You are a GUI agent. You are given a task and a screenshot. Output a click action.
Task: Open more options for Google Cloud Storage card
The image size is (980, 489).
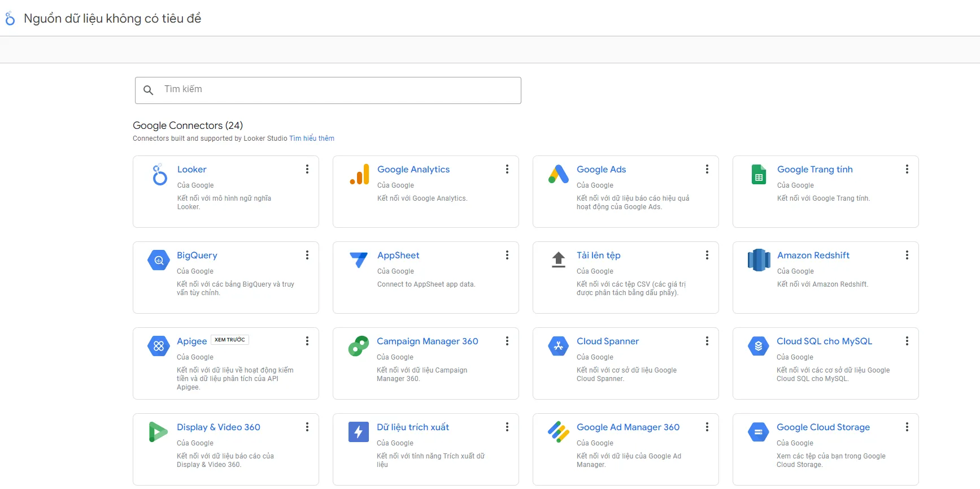(907, 427)
